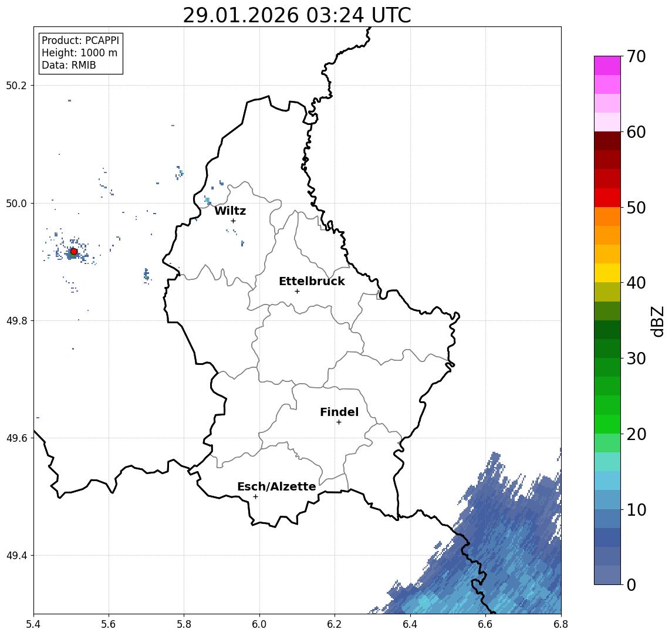
Task: Click the Ettelbruck city label
Action: [312, 281]
